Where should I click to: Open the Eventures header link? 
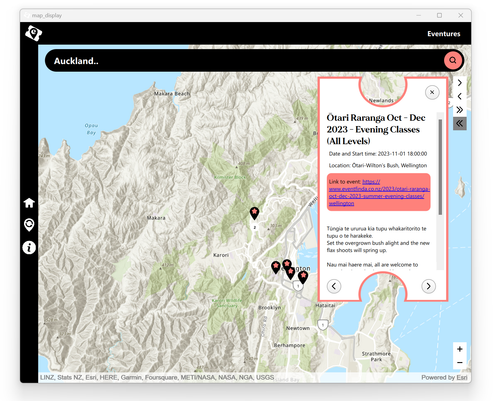point(444,34)
